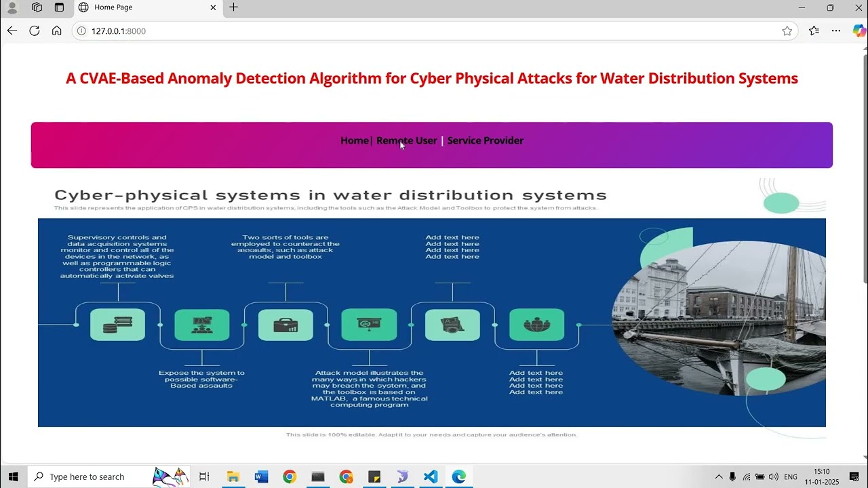868x488 pixels.
Task: Click the document search icon in slide
Action: point(452,325)
